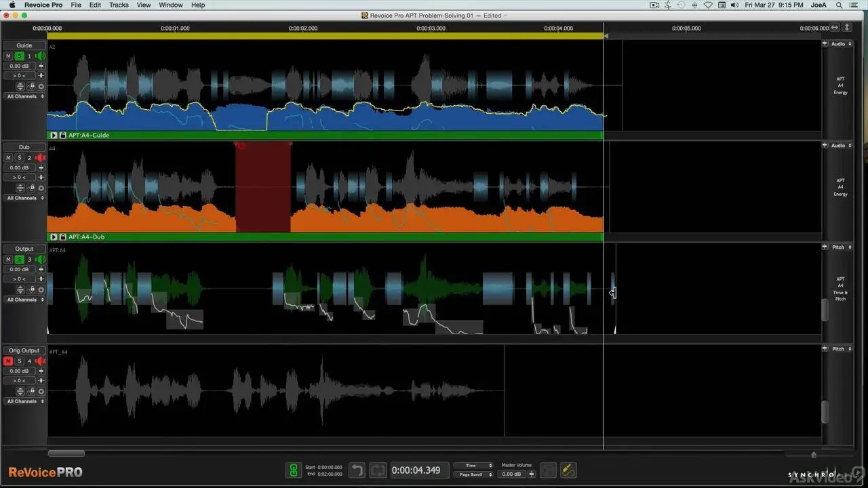Click the green link icon in transport bar

click(x=293, y=470)
